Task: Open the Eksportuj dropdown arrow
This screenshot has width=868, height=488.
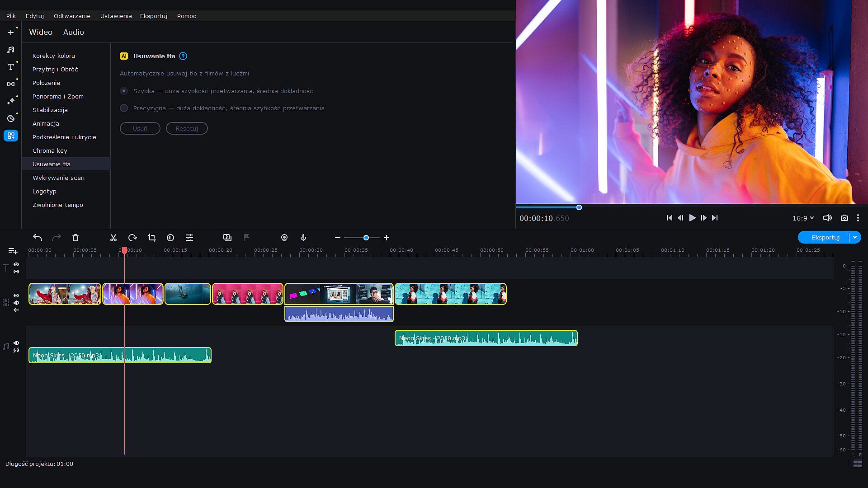Action: (855, 237)
